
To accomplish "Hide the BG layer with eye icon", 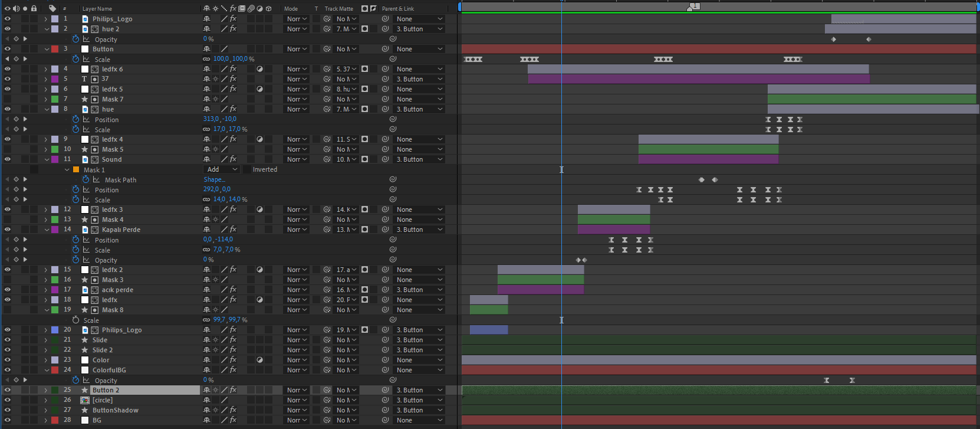I will (8, 420).
